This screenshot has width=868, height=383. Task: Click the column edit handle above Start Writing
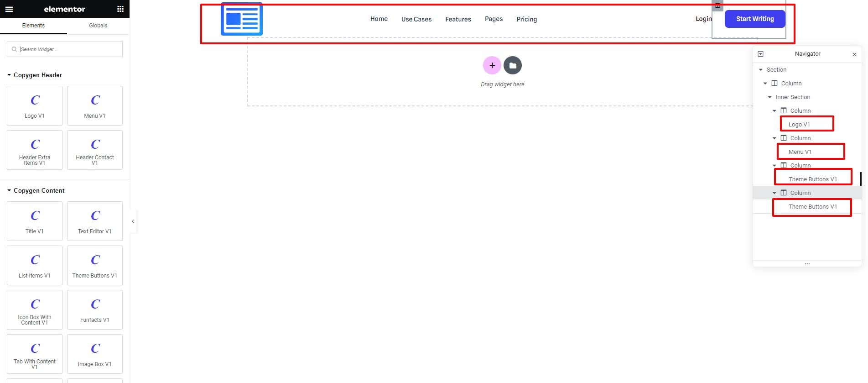(717, 5)
